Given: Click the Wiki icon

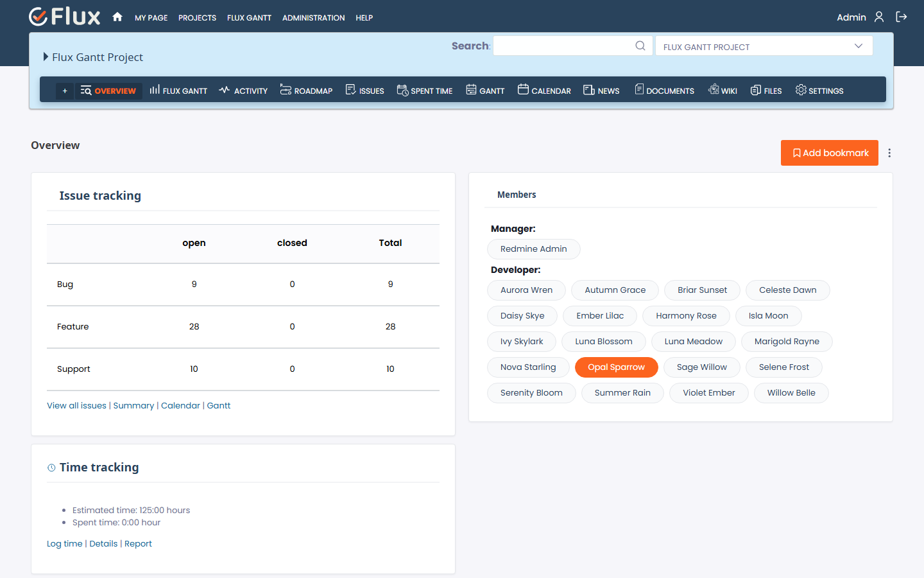Looking at the screenshot, I should click(x=714, y=90).
